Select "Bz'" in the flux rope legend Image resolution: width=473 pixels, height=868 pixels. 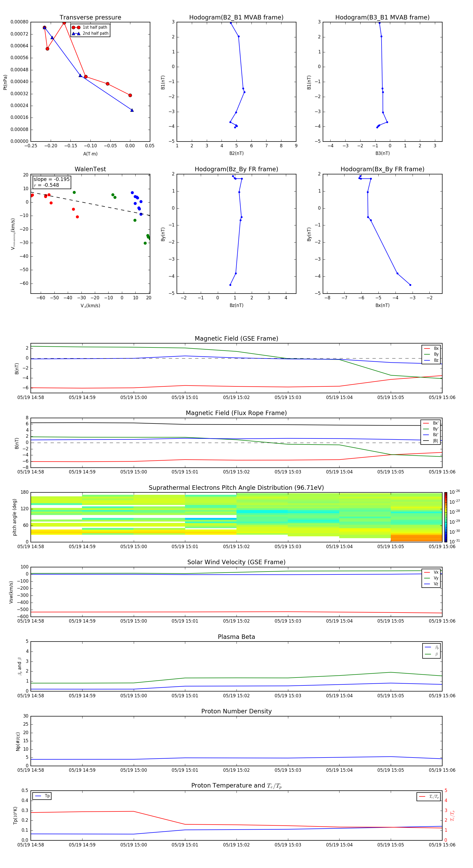click(x=431, y=435)
